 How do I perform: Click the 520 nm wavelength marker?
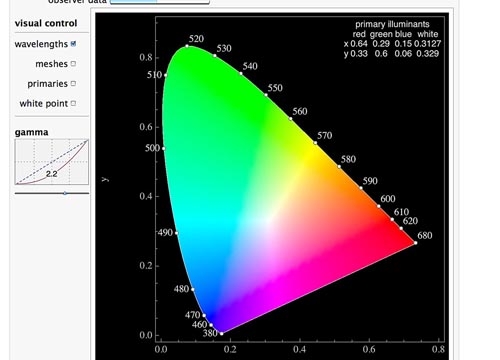click(x=187, y=46)
